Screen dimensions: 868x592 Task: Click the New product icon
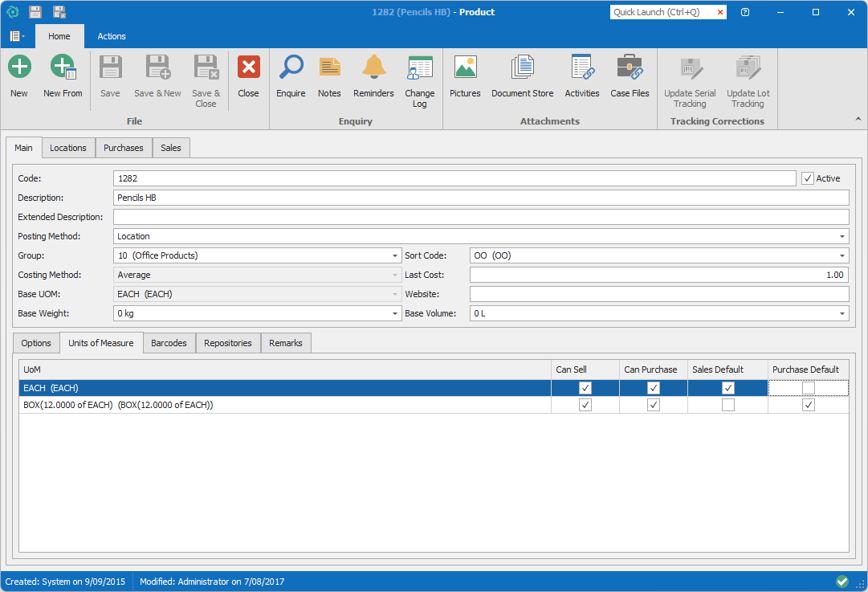coord(19,67)
